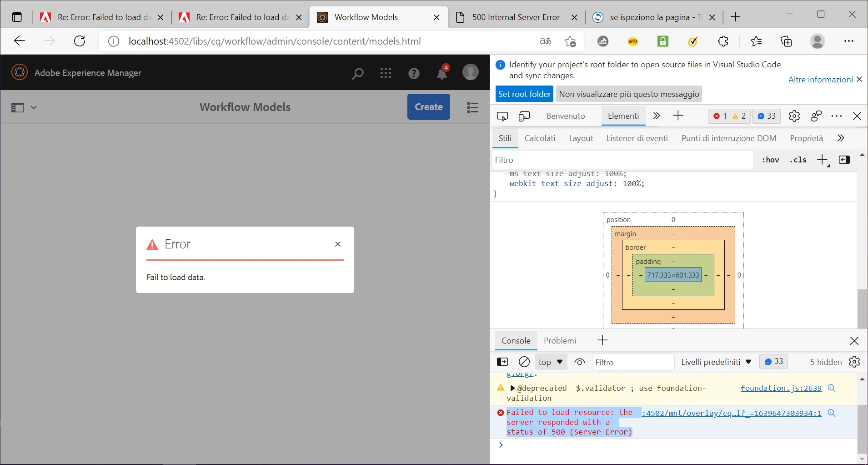Toggle the AEM rail panel icon
868x465 pixels.
[x=17, y=107]
